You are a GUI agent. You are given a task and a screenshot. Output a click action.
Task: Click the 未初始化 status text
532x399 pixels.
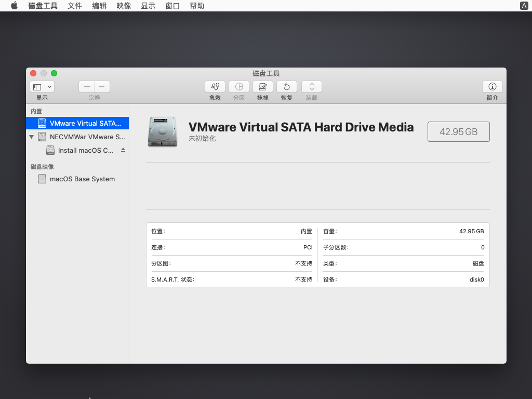coord(202,138)
